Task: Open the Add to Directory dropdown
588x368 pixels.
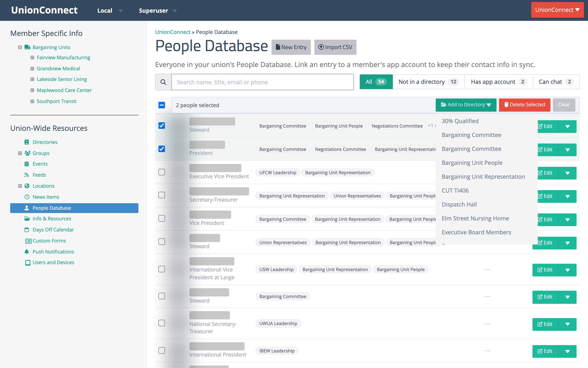Action: click(466, 105)
